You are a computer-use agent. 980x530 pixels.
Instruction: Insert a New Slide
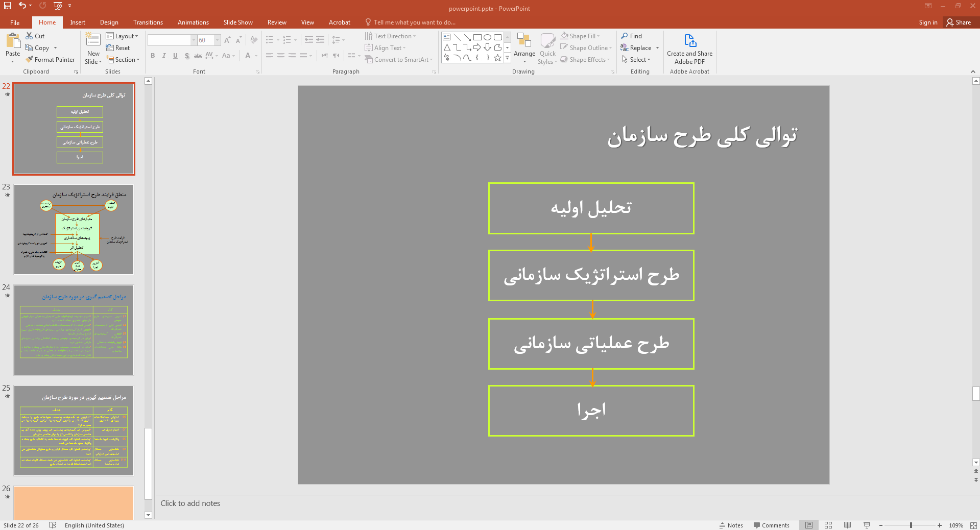pos(93,48)
